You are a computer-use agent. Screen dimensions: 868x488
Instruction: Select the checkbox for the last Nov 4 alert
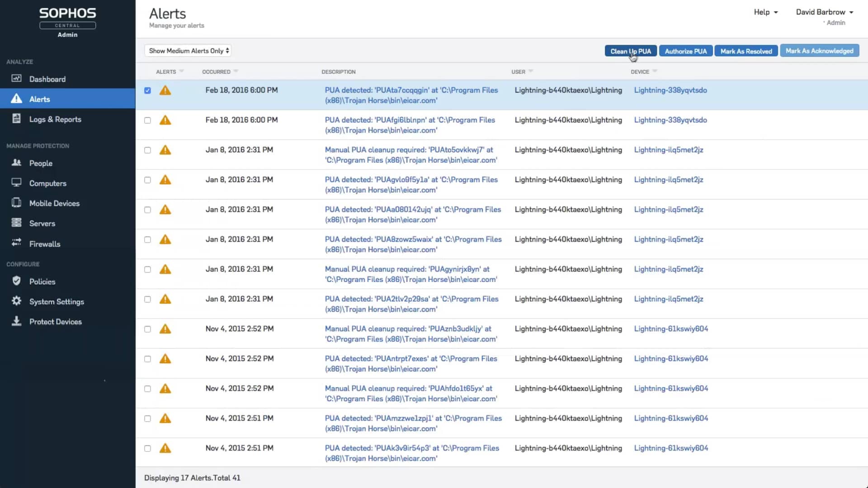[147, 448]
